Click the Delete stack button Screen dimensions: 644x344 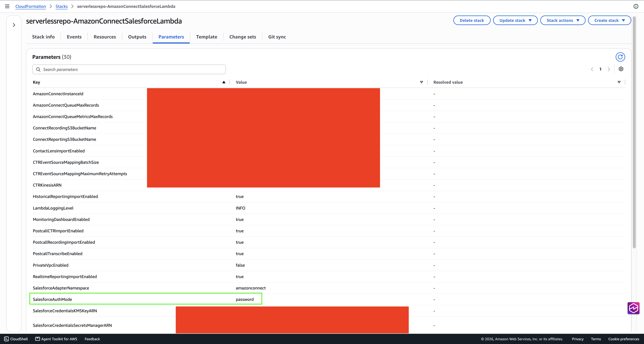tap(472, 20)
